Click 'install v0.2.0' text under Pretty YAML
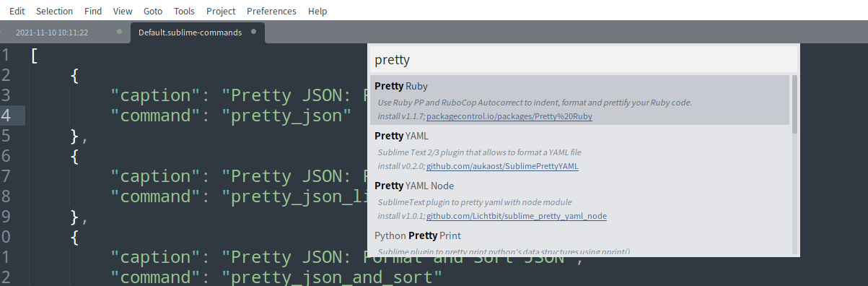This screenshot has height=286, width=868. (401, 166)
